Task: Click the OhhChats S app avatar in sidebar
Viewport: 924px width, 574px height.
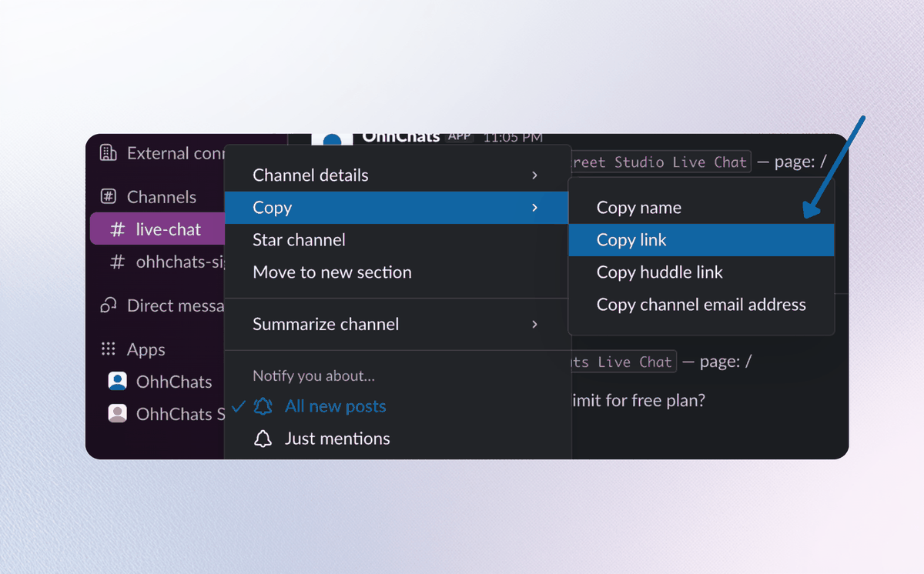Action: coord(117,413)
